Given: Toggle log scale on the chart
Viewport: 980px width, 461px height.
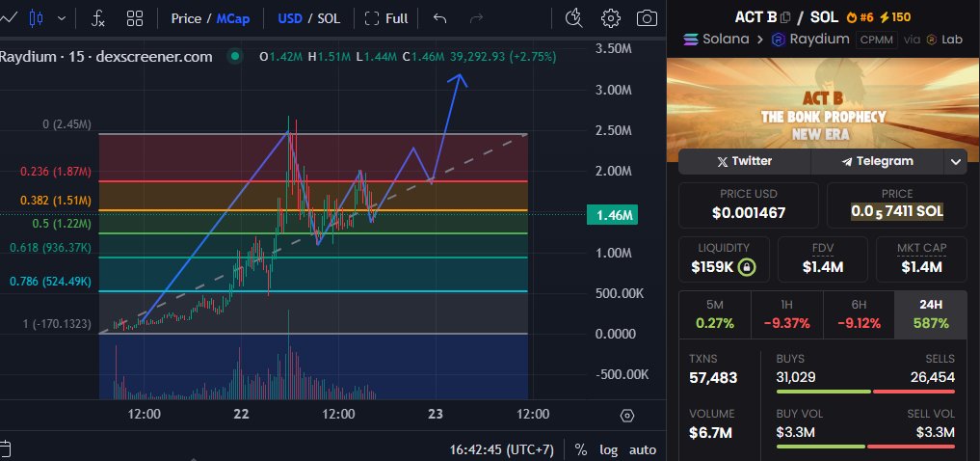Looking at the screenshot, I should pos(608,449).
